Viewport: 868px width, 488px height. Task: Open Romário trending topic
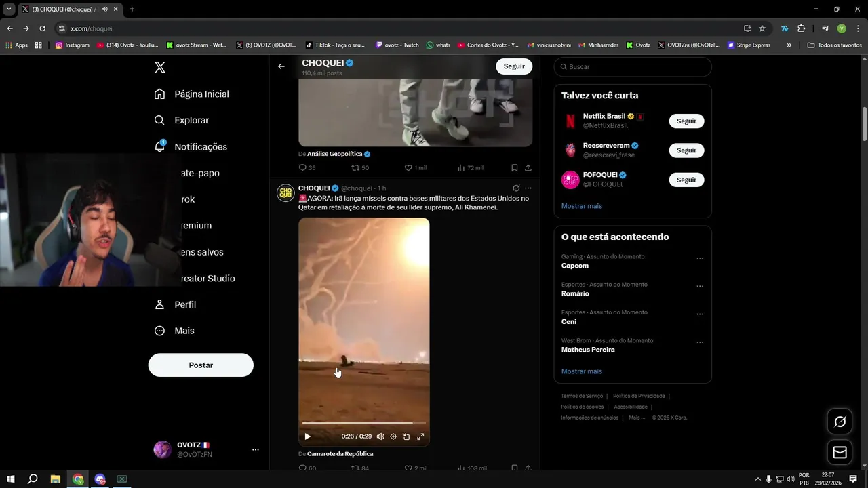pos(575,293)
